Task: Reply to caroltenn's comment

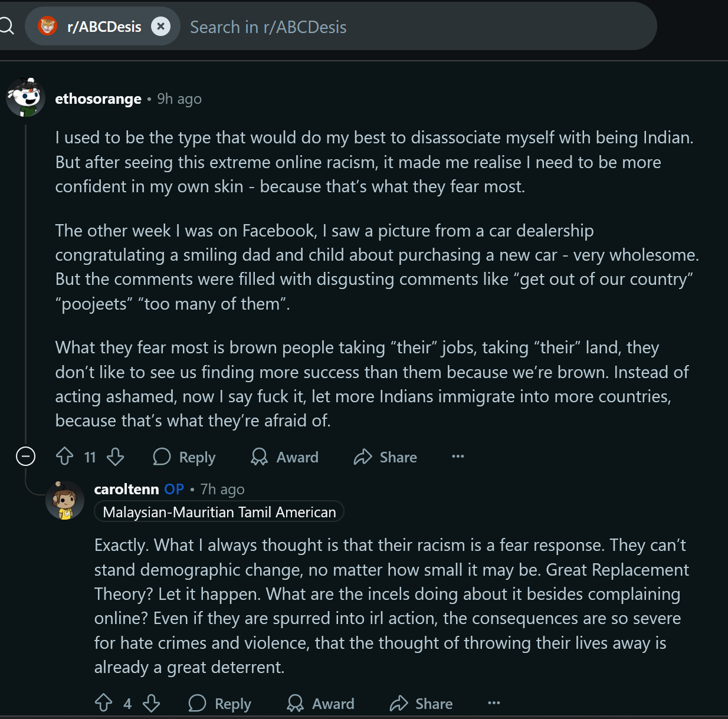Action: [220, 703]
